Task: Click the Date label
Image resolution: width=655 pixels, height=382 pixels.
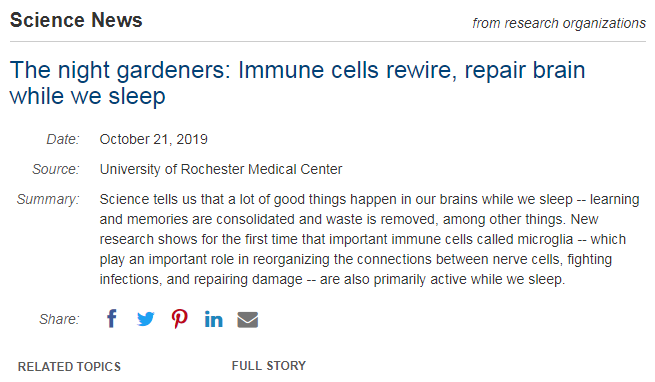Action: coord(63,139)
